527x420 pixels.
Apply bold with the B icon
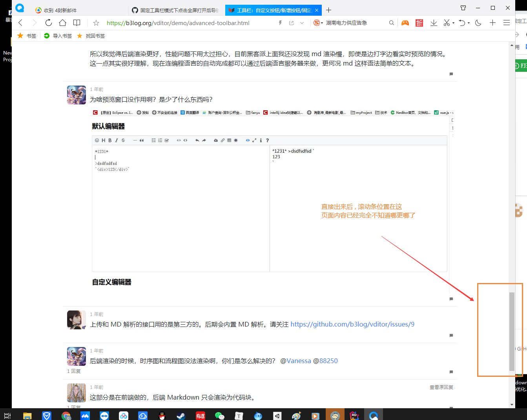pos(109,140)
